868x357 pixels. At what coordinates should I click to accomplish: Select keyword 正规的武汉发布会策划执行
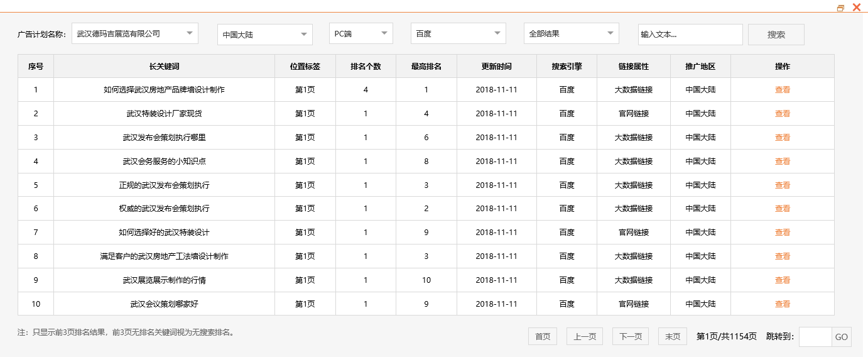click(164, 185)
